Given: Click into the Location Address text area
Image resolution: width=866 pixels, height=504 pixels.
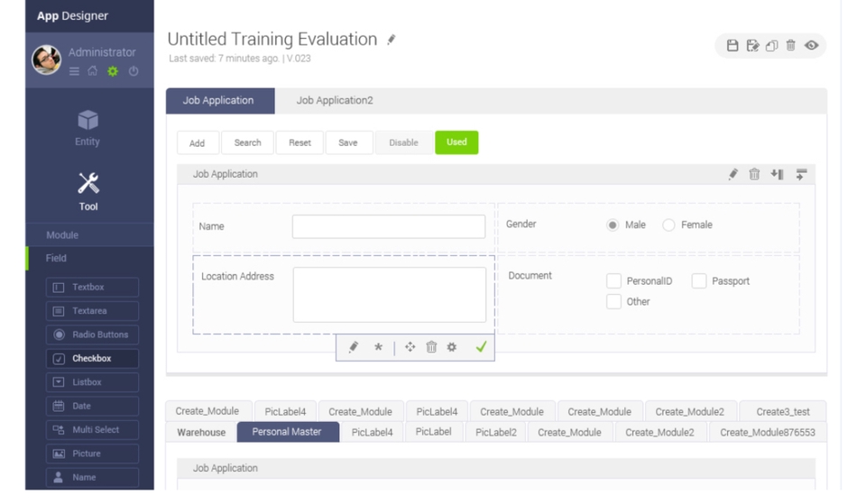Looking at the screenshot, I should [x=390, y=295].
